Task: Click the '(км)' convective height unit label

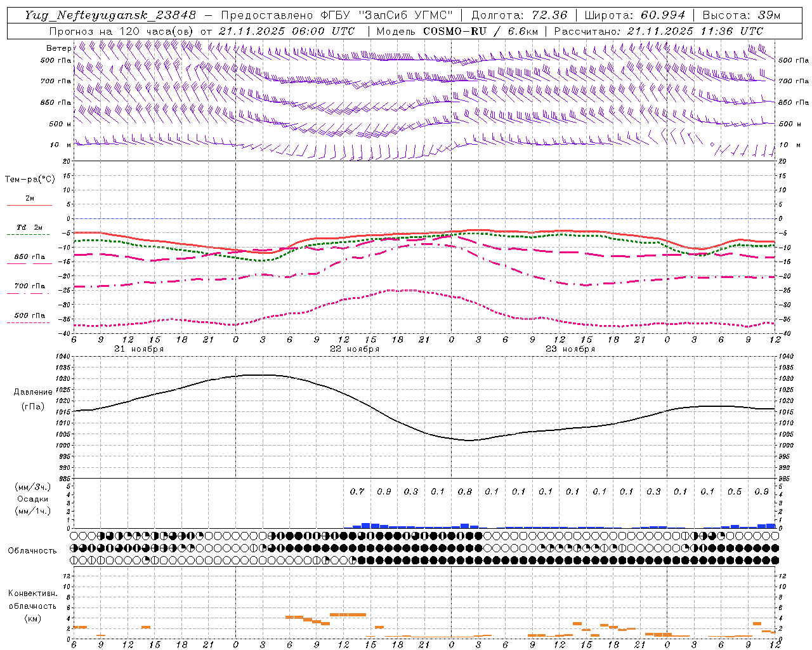Action: 32,618
